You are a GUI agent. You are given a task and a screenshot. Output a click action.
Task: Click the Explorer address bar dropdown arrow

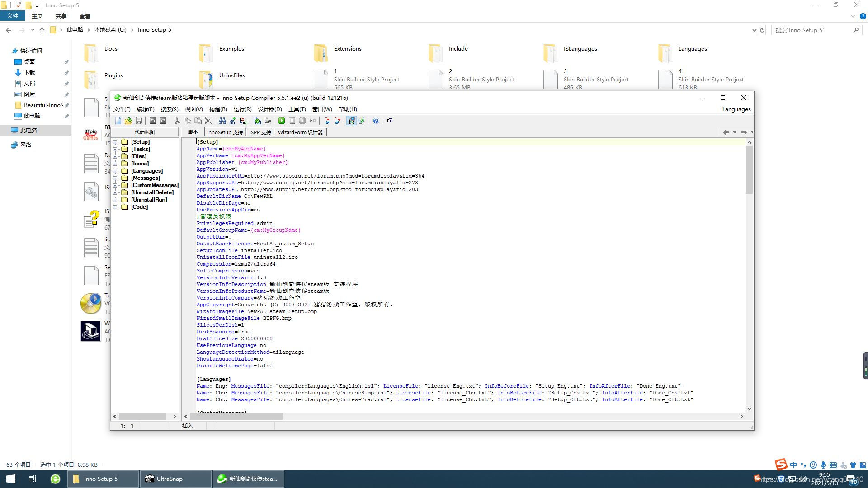coord(754,30)
